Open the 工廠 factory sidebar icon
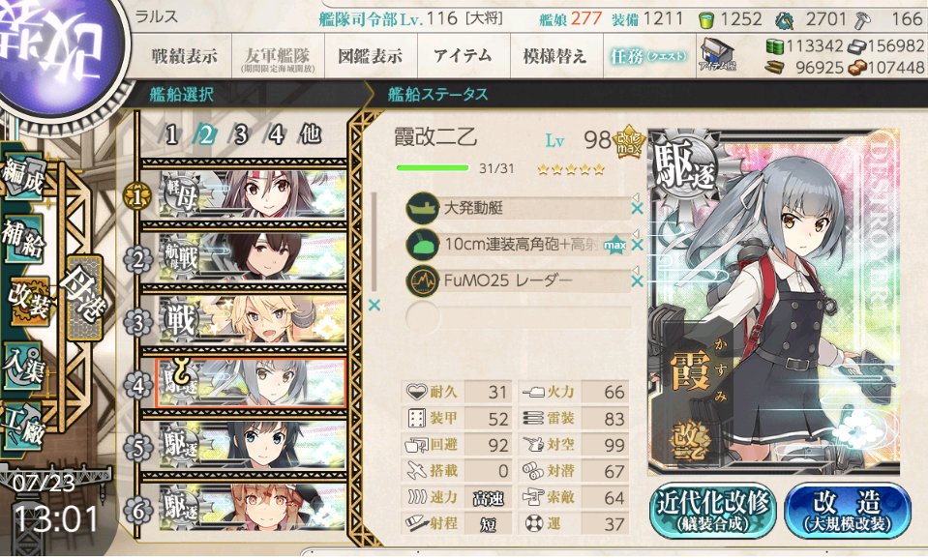This screenshot has width=928, height=560. 23,426
